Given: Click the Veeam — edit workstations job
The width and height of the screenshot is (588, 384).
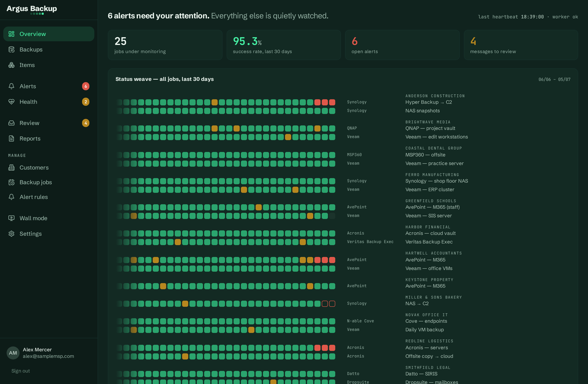Looking at the screenshot, I should click(x=437, y=137).
